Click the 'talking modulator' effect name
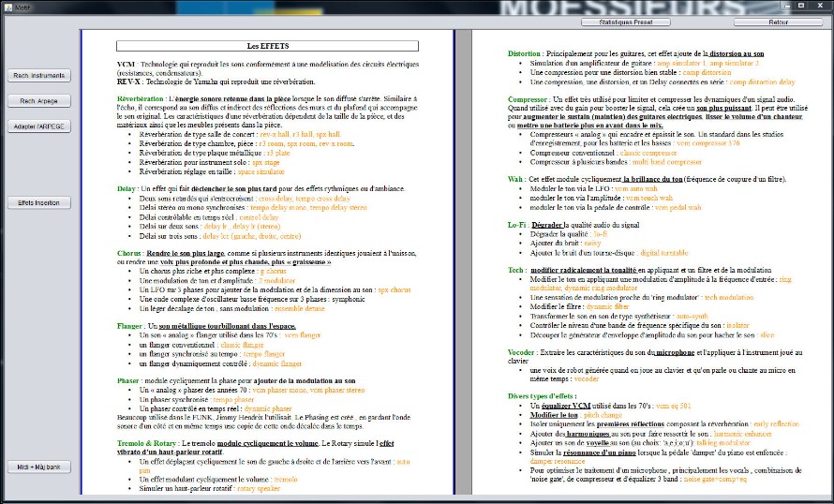 [x=722, y=443]
